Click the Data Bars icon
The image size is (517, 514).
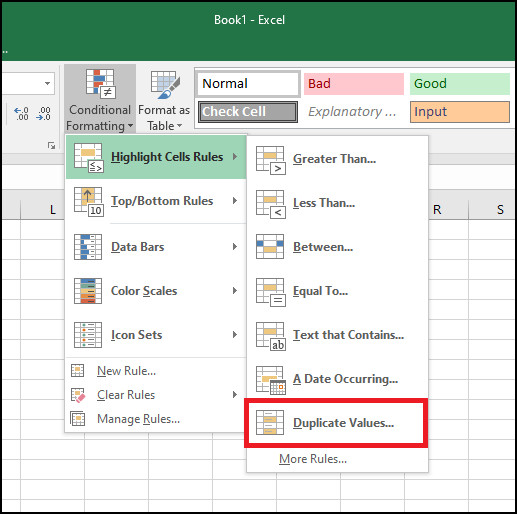point(88,247)
